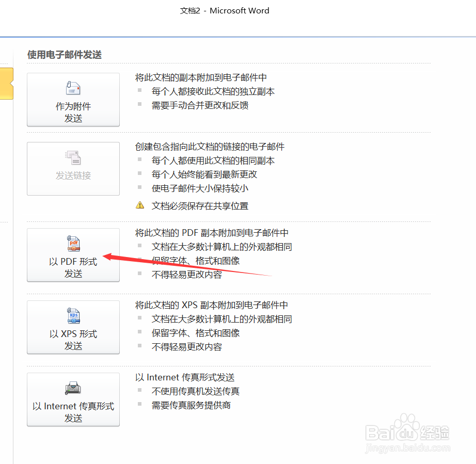Image resolution: width=476 pixels, height=464 pixels.
Task: Click the text 每个人始终能看到最新更改
Action: click(204, 174)
